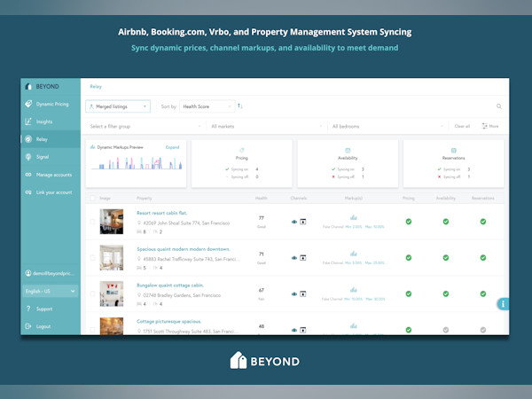Toggle Pricing sync check for Spacious quaint modern
Image resolution: width=532 pixels, height=399 pixels.
pos(409,258)
